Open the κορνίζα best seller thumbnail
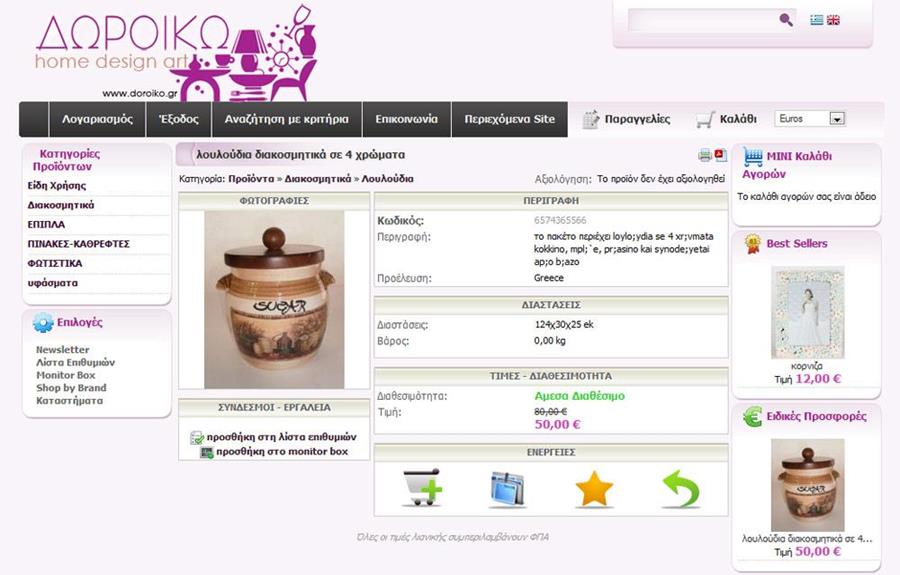This screenshot has width=900, height=575. [x=807, y=313]
